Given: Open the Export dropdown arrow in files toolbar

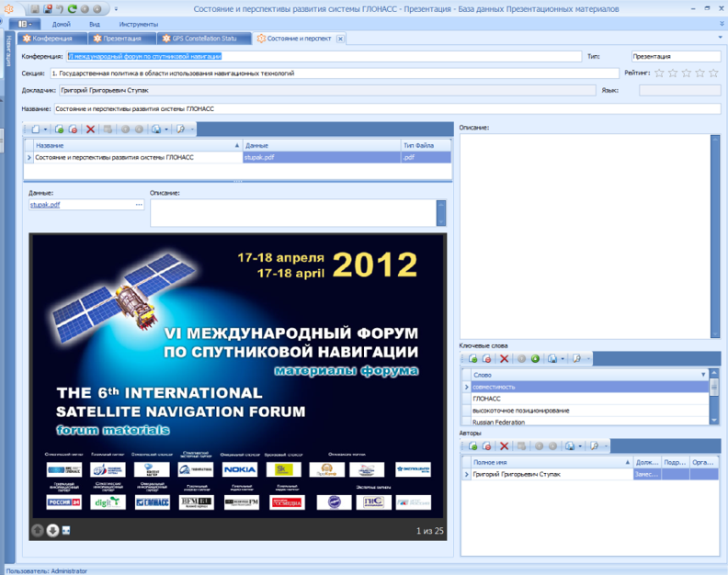Looking at the screenshot, I should pos(166,130).
